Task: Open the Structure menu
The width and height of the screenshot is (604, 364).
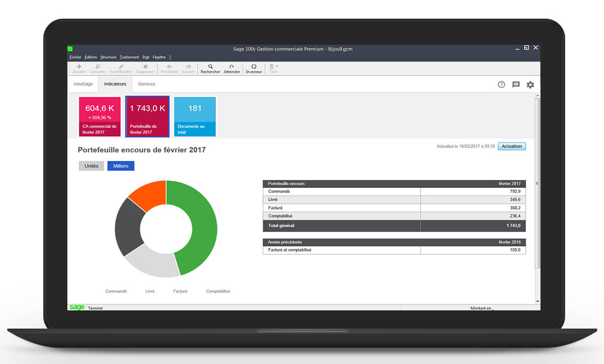Action: coord(108,57)
